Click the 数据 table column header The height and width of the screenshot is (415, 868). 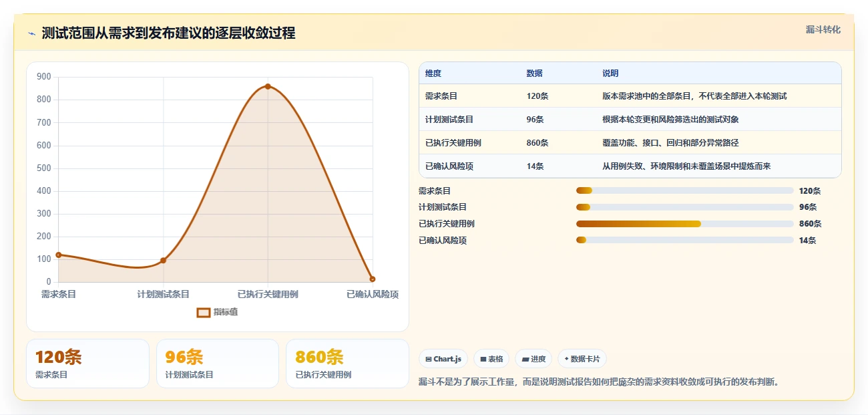click(534, 74)
